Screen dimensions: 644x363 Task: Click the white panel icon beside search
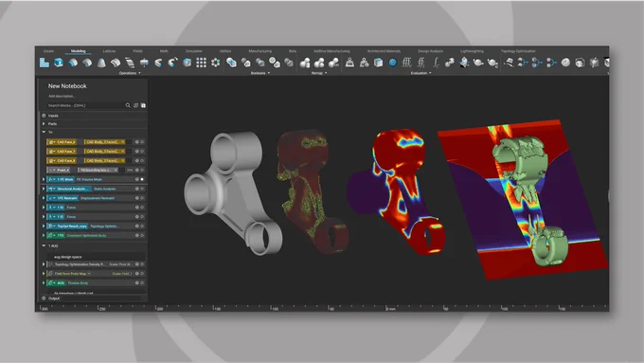click(143, 105)
